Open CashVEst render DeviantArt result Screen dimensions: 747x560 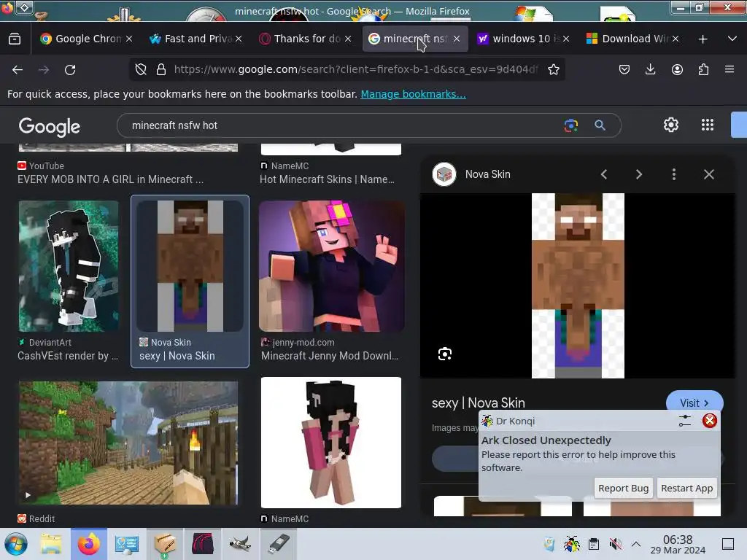point(68,356)
